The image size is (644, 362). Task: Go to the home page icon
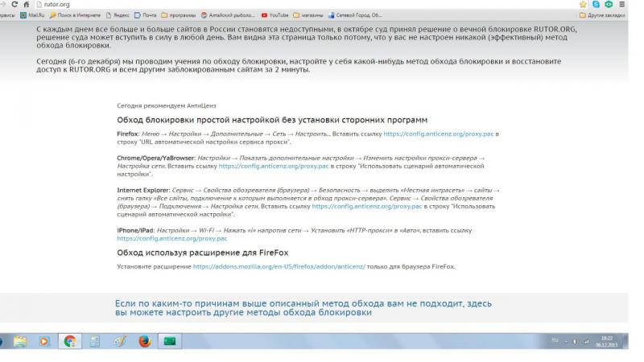(26, 4)
